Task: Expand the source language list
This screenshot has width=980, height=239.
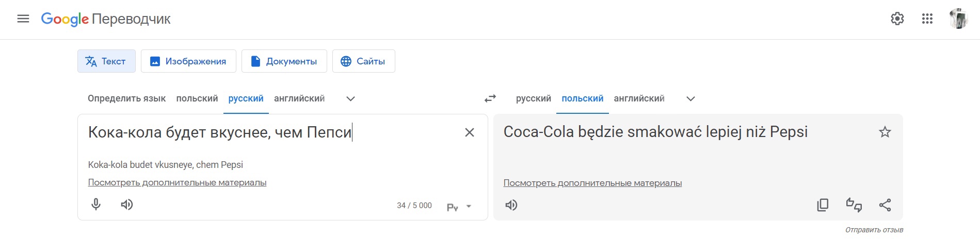Action: (350, 99)
